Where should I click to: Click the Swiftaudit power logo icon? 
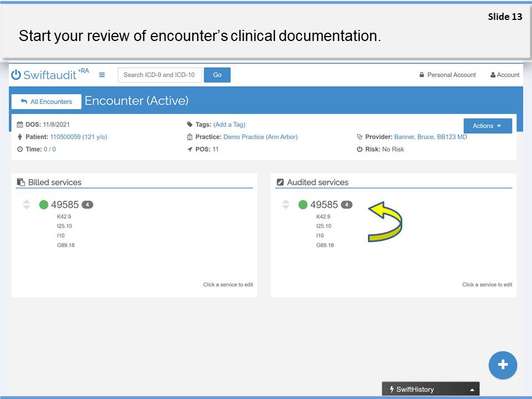(x=16, y=75)
